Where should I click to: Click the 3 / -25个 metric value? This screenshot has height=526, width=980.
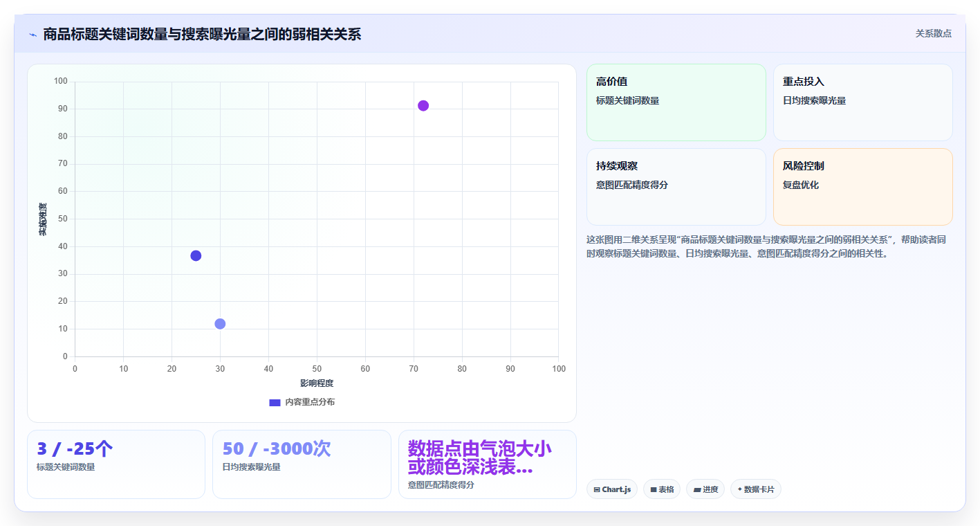pos(75,449)
